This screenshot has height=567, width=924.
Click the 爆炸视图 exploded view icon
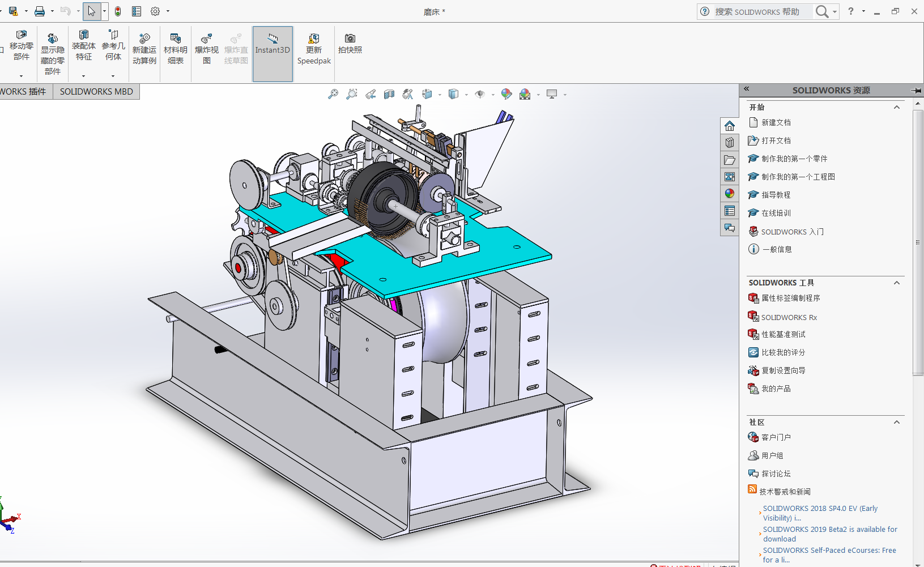click(207, 49)
